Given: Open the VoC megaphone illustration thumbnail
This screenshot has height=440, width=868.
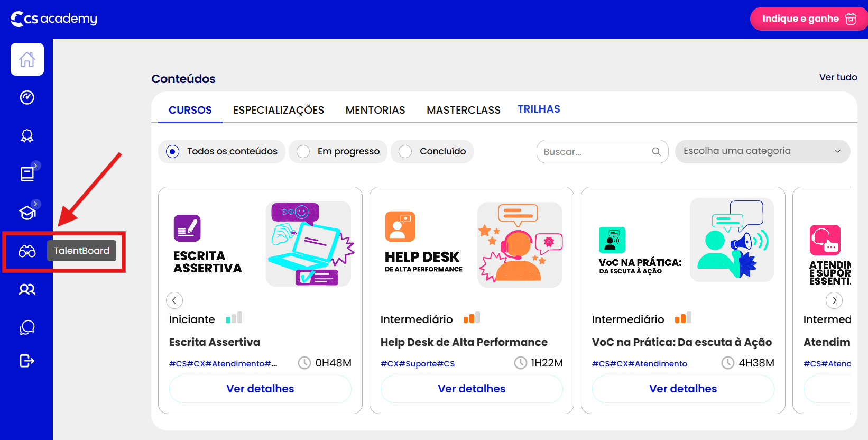Looking at the screenshot, I should (732, 240).
